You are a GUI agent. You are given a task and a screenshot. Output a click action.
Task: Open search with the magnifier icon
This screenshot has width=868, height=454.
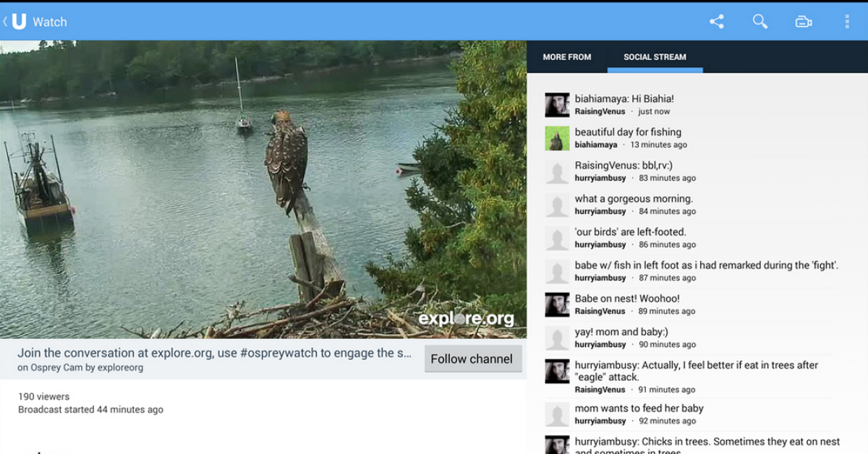point(759,22)
